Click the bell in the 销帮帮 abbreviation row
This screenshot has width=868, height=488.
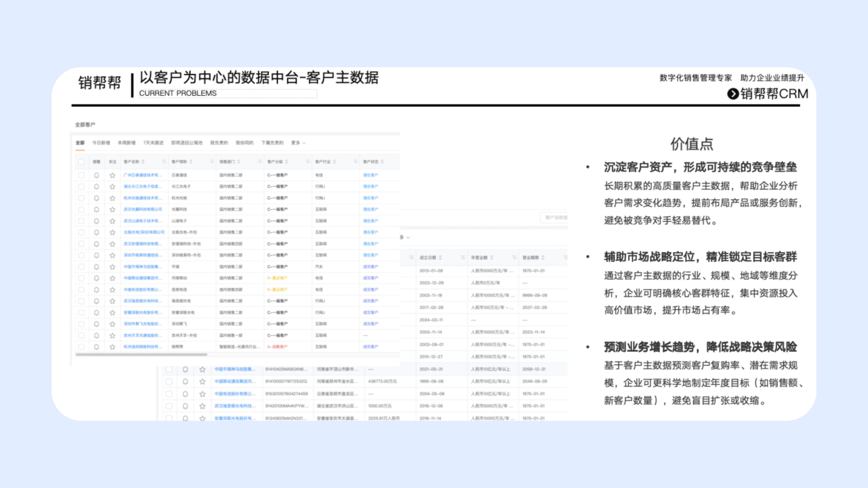click(x=96, y=347)
